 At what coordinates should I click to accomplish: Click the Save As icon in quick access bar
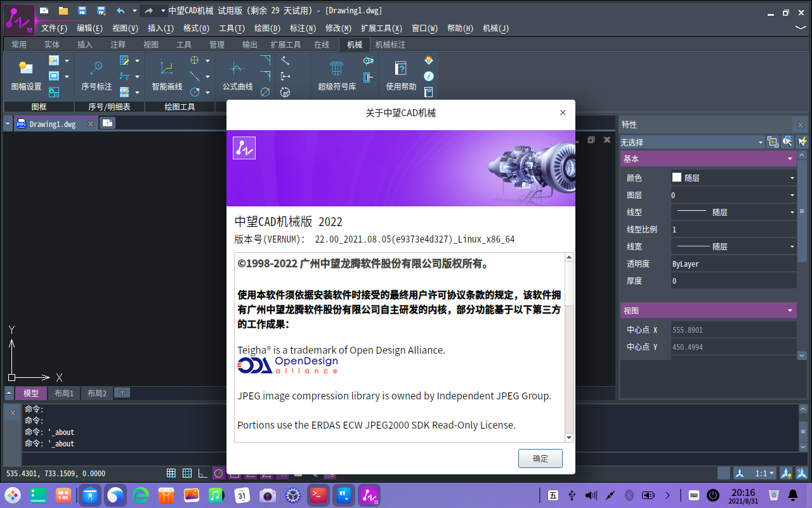pos(101,10)
